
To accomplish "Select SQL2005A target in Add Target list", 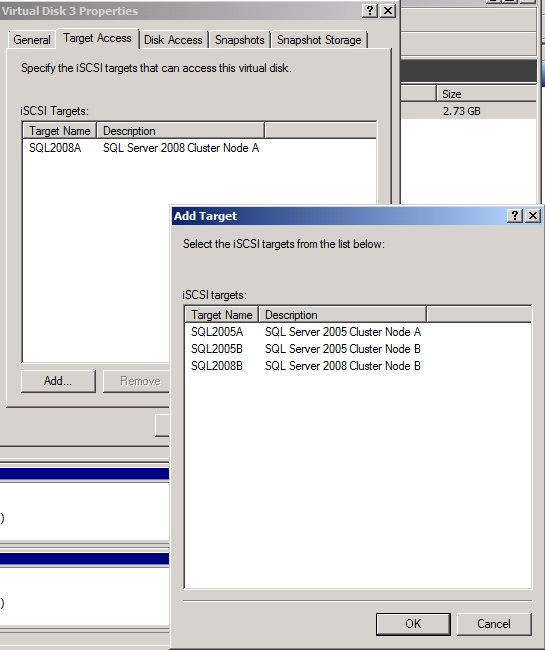I will (217, 332).
